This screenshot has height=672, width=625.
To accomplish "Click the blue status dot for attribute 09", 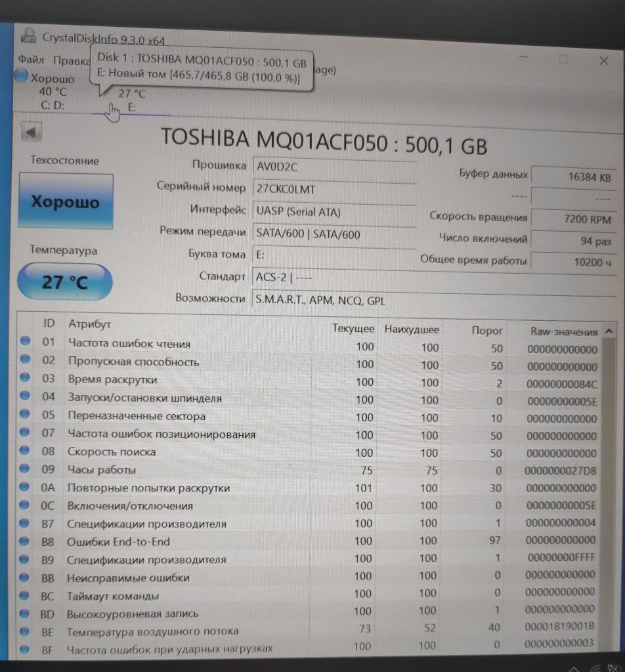I will coord(24,469).
